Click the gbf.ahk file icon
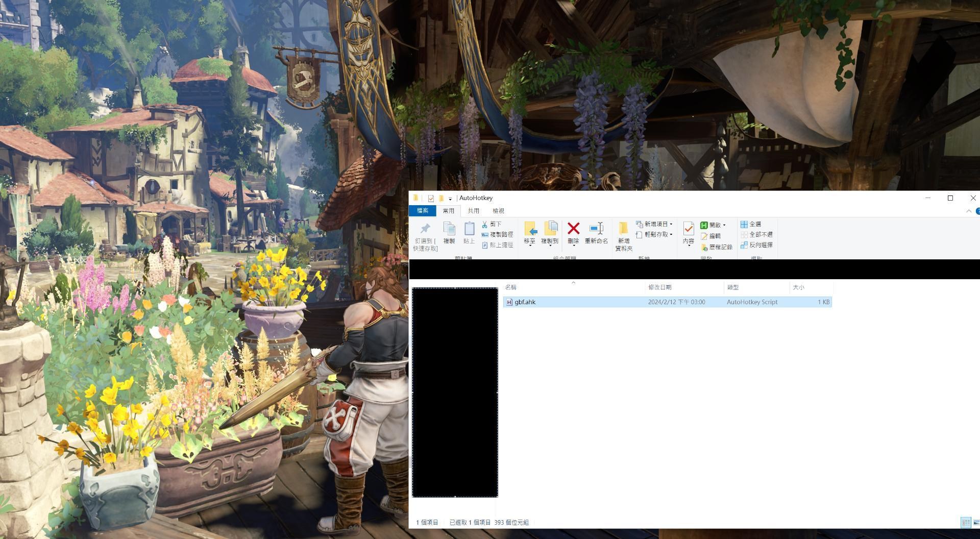This screenshot has width=980, height=539. pos(509,302)
